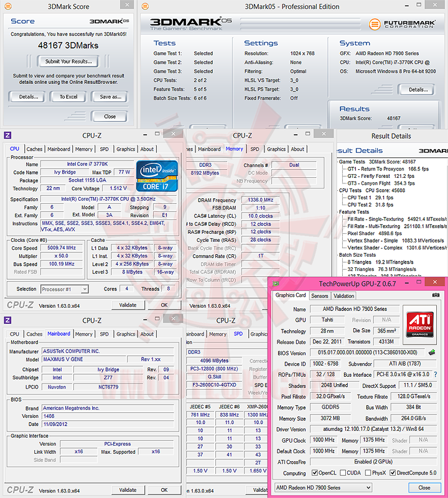
Task: Select the SPD tab in the CPU-Z Memory window
Action: coord(254,149)
